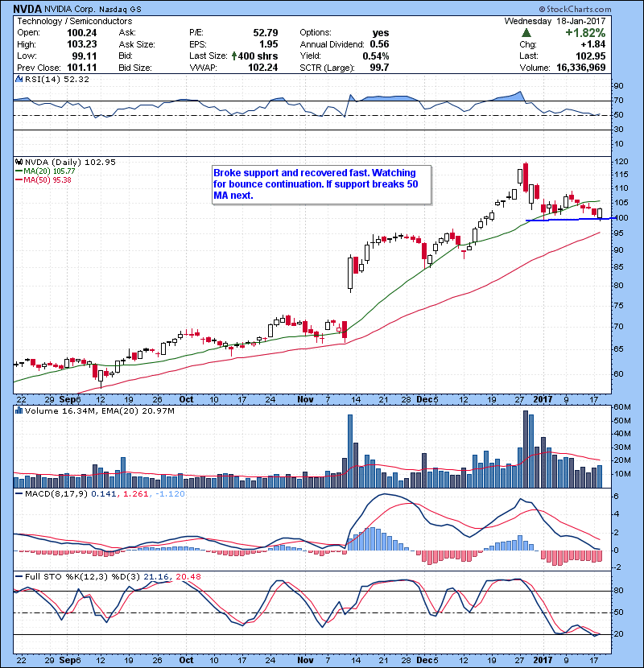Click the -2 MACD axis label
The image size is (644, 668).
(x=617, y=567)
